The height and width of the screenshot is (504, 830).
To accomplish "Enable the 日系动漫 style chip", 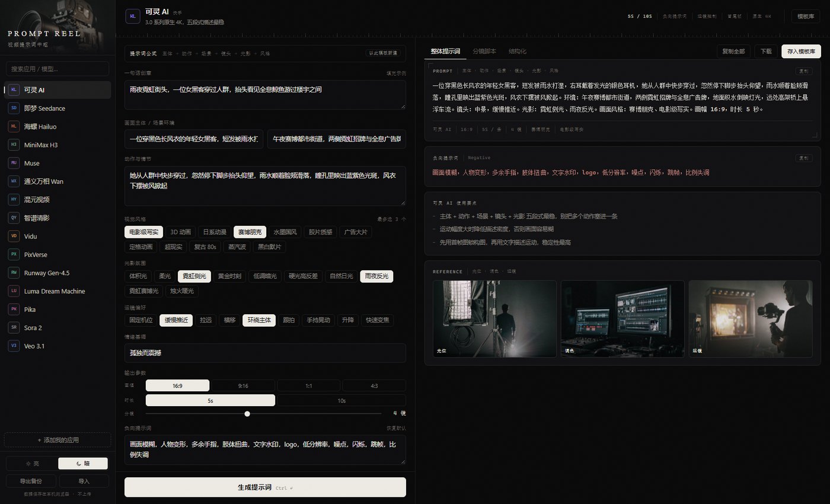I will point(215,232).
